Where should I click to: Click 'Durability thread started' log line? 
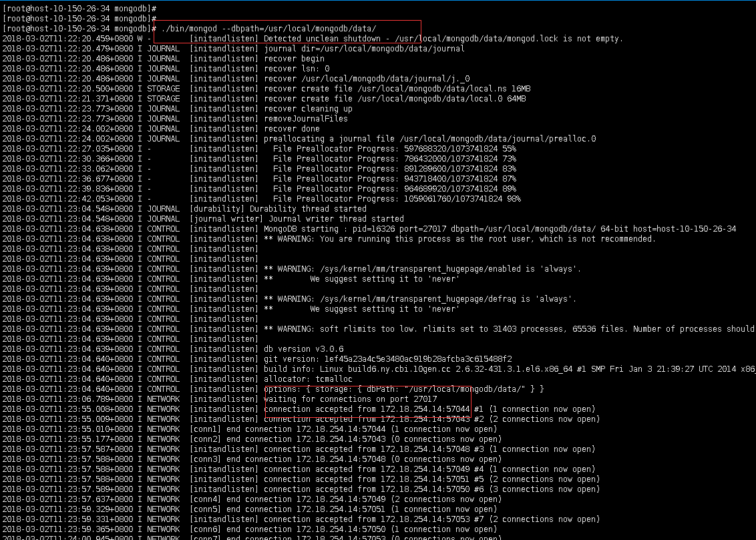[184, 209]
